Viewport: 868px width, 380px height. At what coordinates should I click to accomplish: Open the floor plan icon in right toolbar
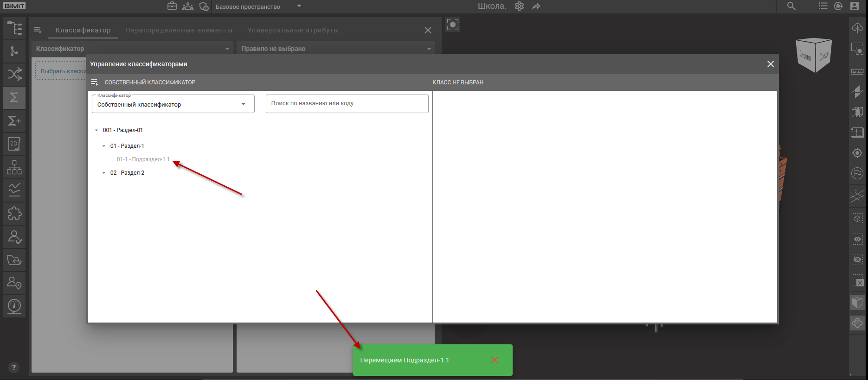coord(857,133)
